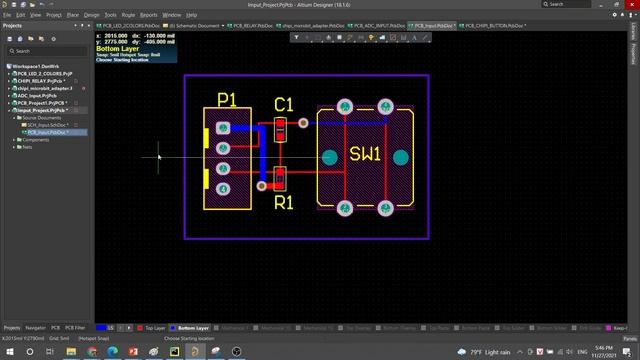Select the Place Via yellow icon
The width and height of the screenshot is (640, 360).
tap(371, 38)
